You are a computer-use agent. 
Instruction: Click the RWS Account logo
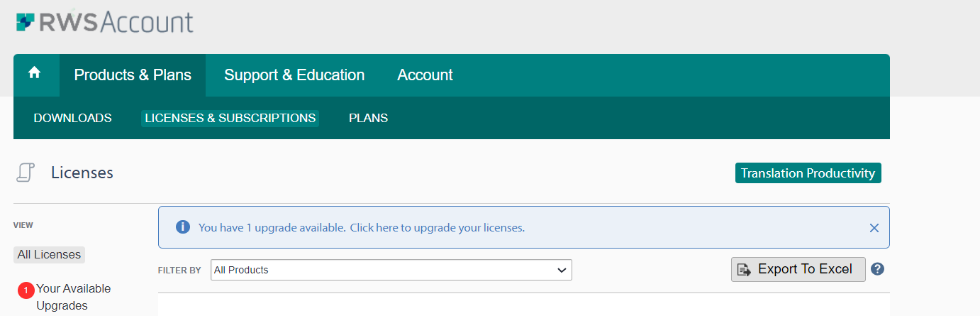click(x=105, y=22)
